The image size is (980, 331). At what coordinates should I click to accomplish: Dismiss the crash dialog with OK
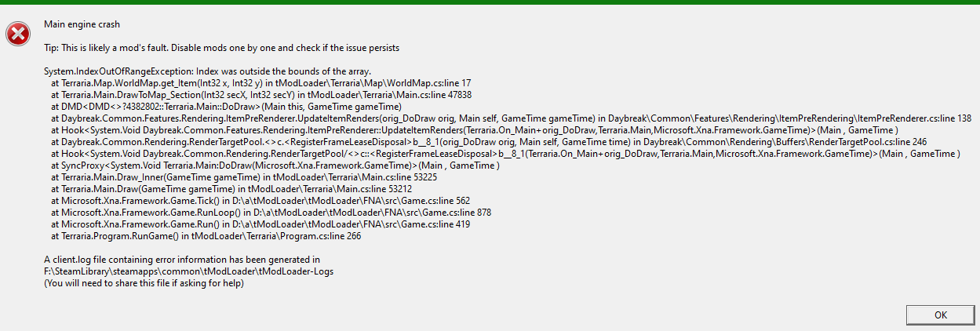coord(939,315)
